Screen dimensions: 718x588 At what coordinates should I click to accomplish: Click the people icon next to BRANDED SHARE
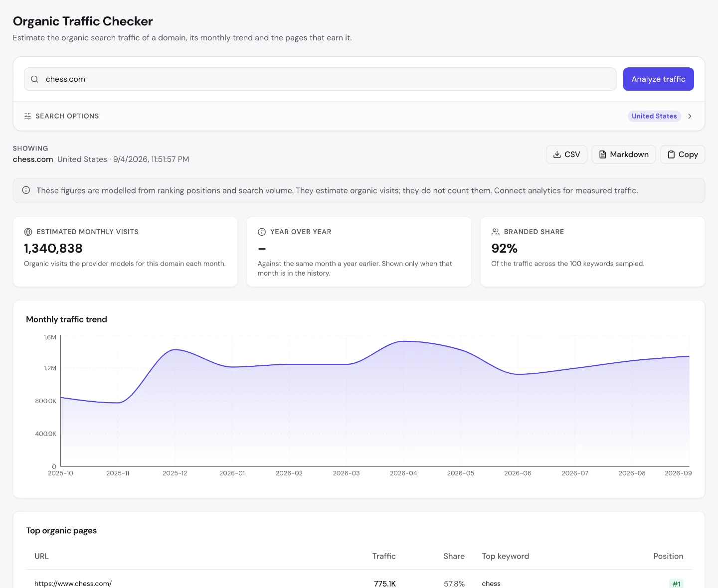(x=496, y=232)
